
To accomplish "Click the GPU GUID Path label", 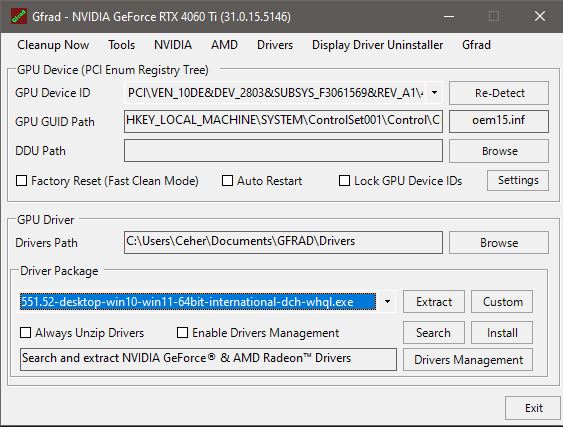I will pos(55,122).
